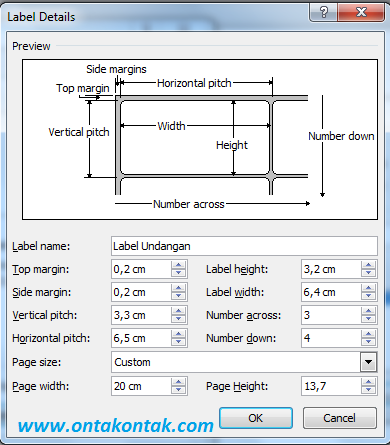This screenshot has width=390, height=445.
Task: Increase Top margin with up arrow
Action: [179, 265]
